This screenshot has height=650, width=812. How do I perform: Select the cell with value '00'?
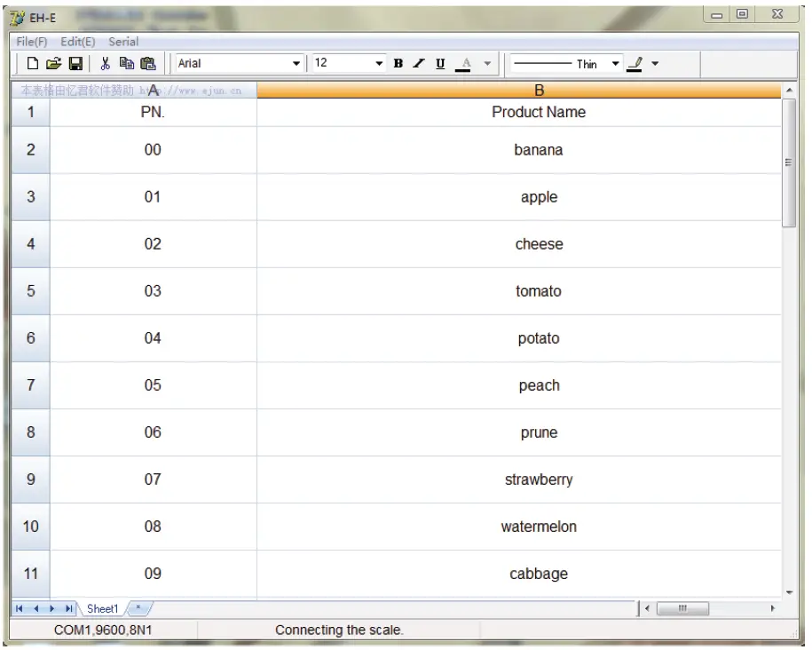coord(154,150)
